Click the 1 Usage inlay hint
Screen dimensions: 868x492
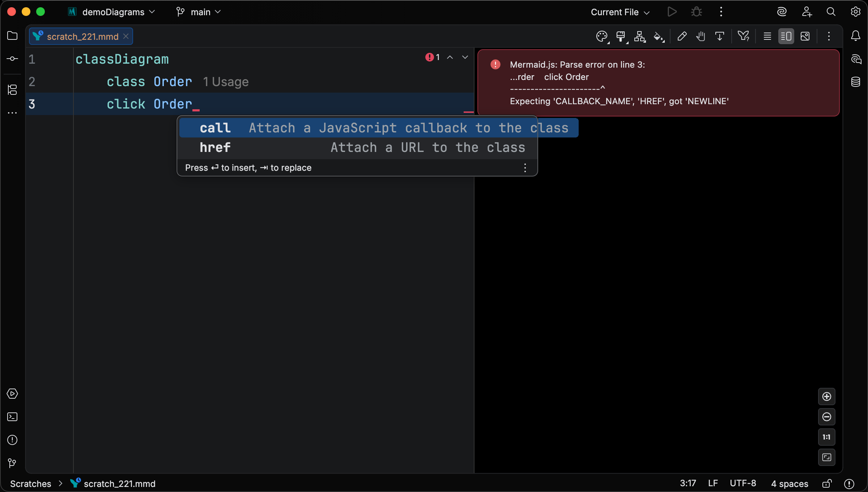(x=226, y=82)
